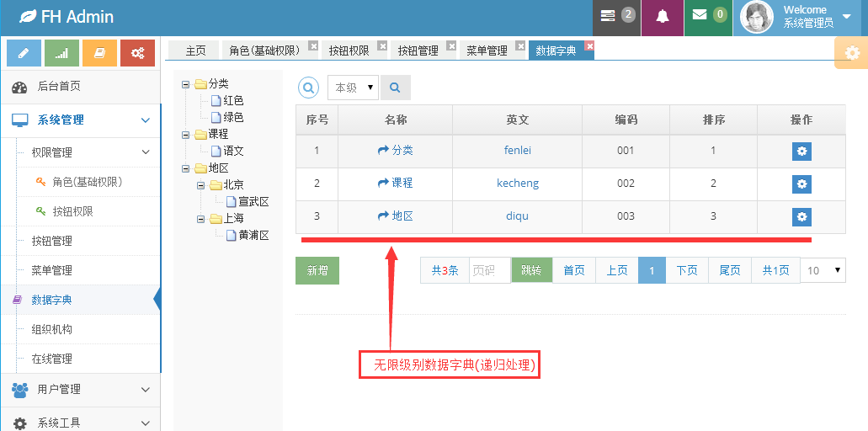868x431 pixels.
Task: Close the 菜单管理 tab
Action: [x=520, y=46]
